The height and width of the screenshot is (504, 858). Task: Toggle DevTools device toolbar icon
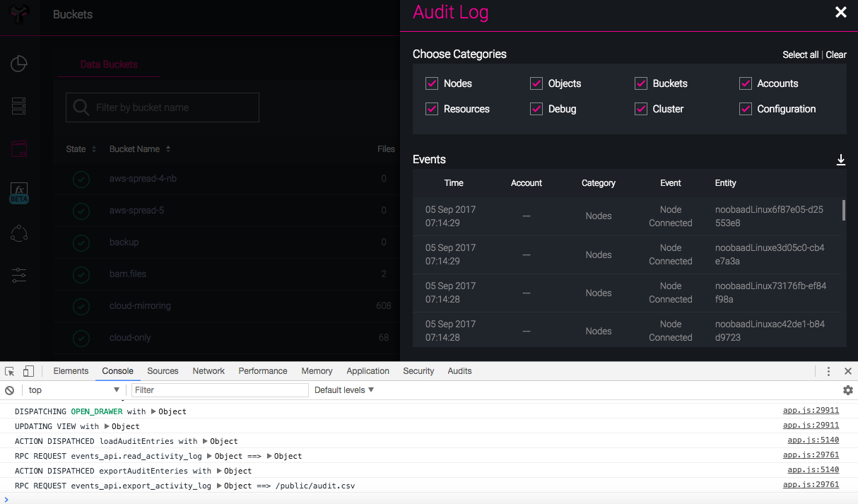pos(28,371)
